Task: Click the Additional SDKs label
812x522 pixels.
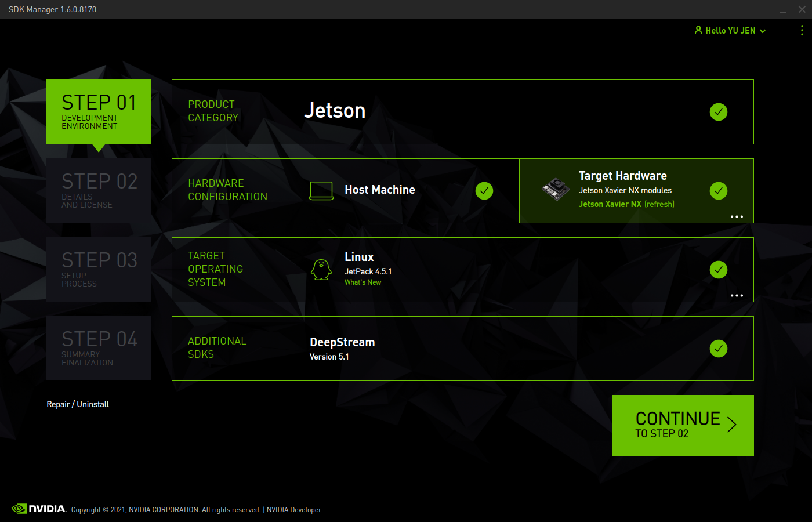Action: [x=217, y=347]
